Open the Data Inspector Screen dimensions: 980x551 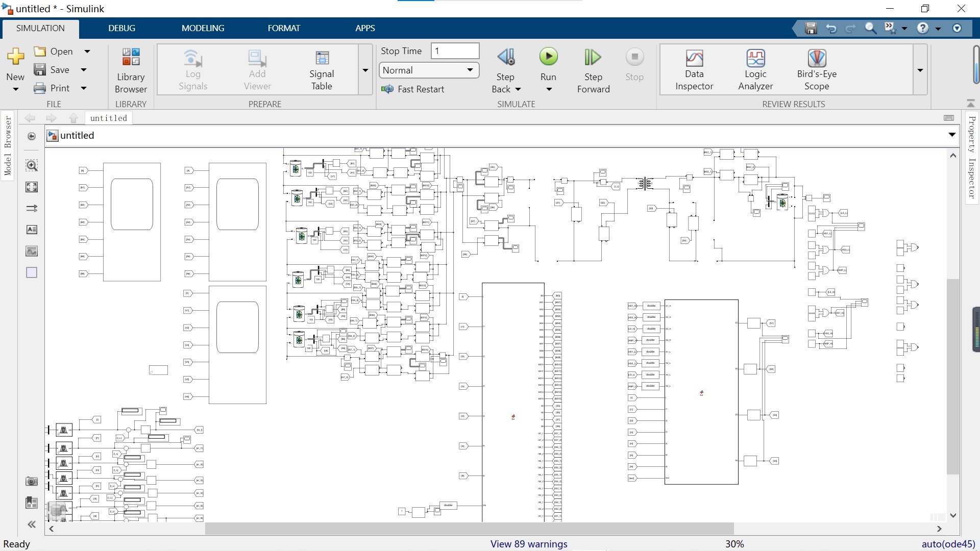click(x=694, y=70)
